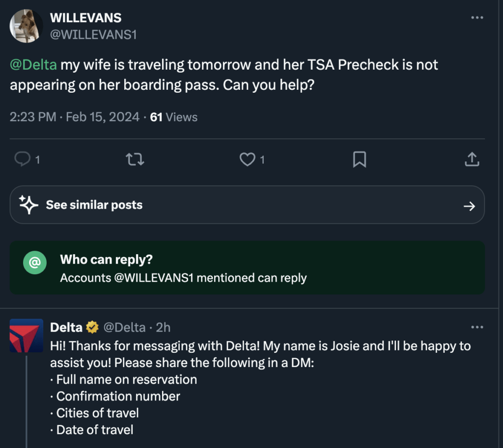The height and width of the screenshot is (448, 503).
Task: Open the more options menu on WILLEVANS post
Action: (477, 18)
